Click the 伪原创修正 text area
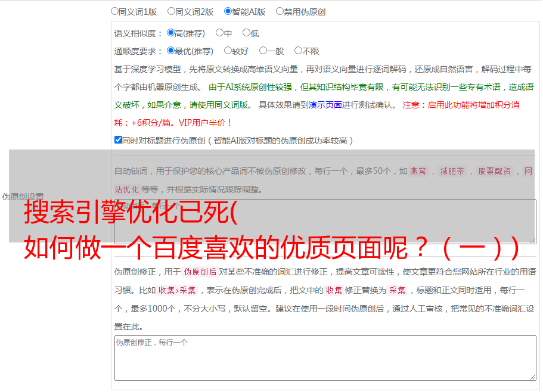The image size is (543, 392). 325,358
